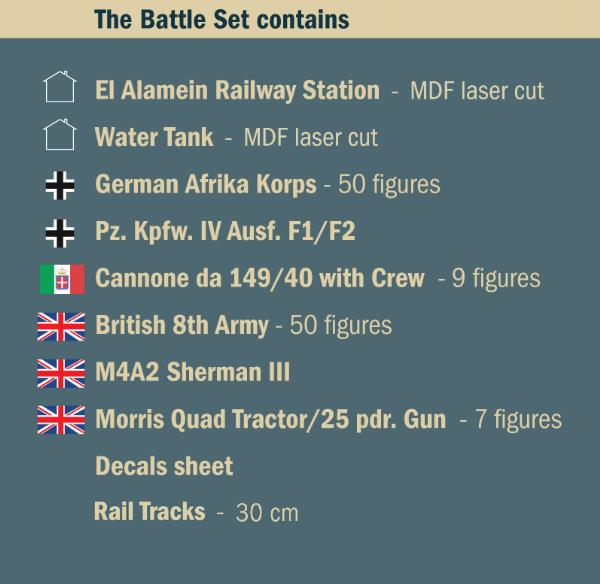Click the British flag beside M4A2 Sherman III
This screenshot has width=600, height=584.
(61, 373)
